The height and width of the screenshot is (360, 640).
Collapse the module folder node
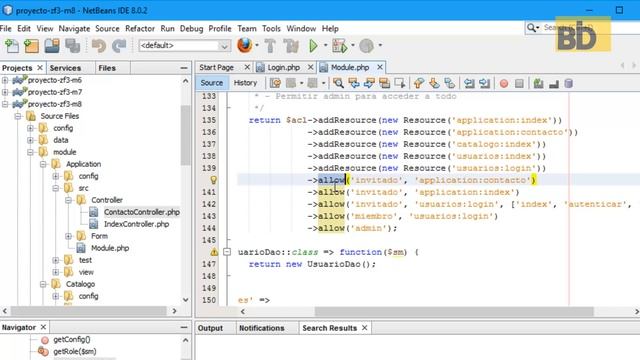tap(31, 152)
